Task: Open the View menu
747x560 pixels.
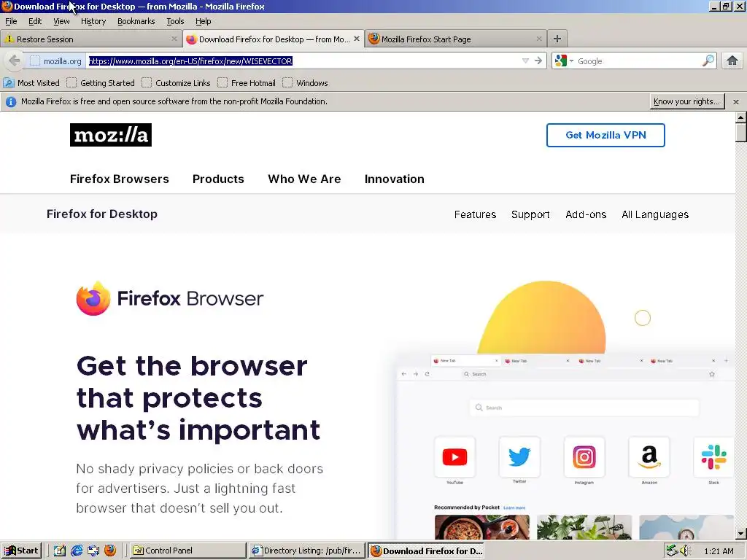Action: [x=61, y=21]
